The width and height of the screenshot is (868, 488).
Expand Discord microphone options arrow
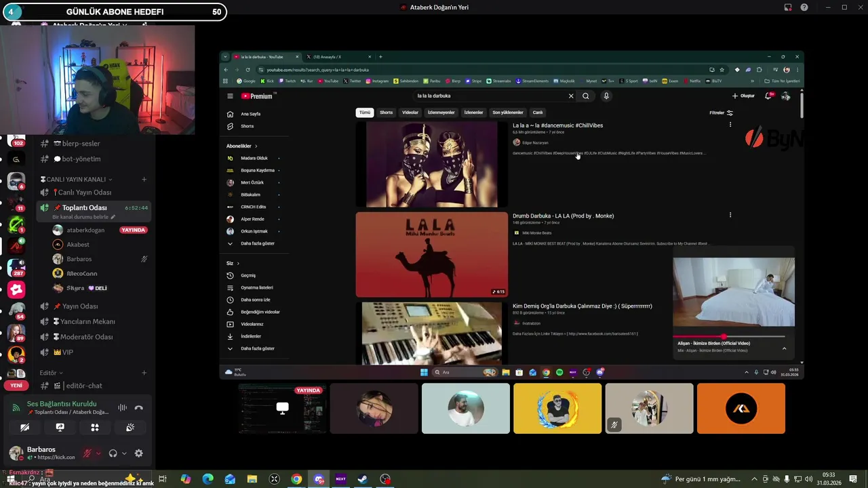coord(98,453)
